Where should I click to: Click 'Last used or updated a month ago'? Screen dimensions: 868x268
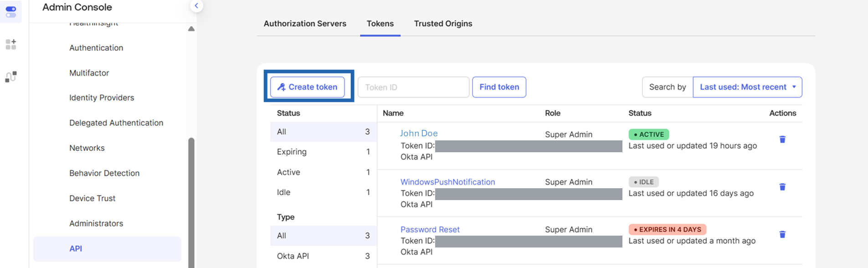(692, 241)
